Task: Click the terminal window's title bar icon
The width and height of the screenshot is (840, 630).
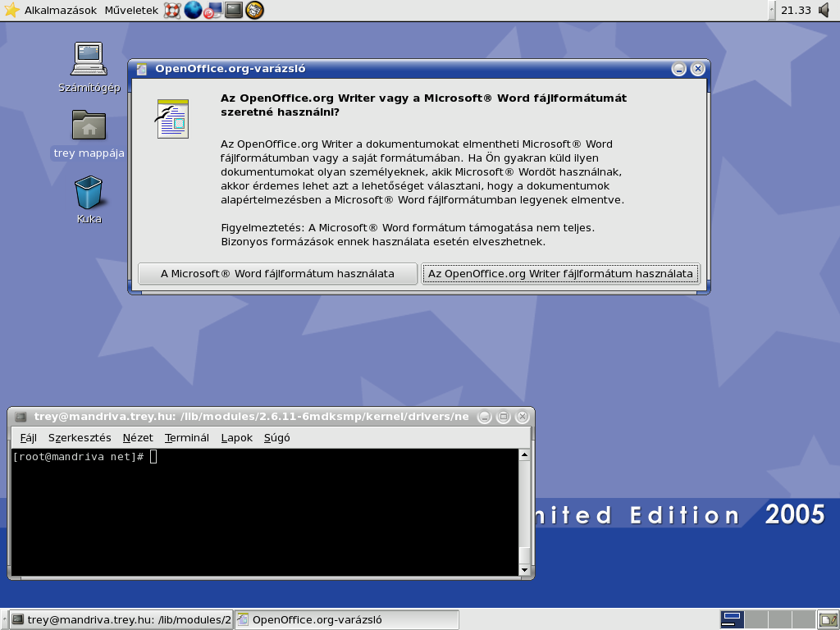Action: point(21,417)
